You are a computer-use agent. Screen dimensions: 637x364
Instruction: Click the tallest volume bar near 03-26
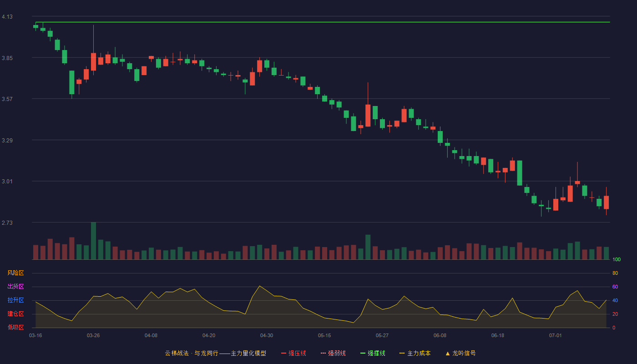coord(93,241)
